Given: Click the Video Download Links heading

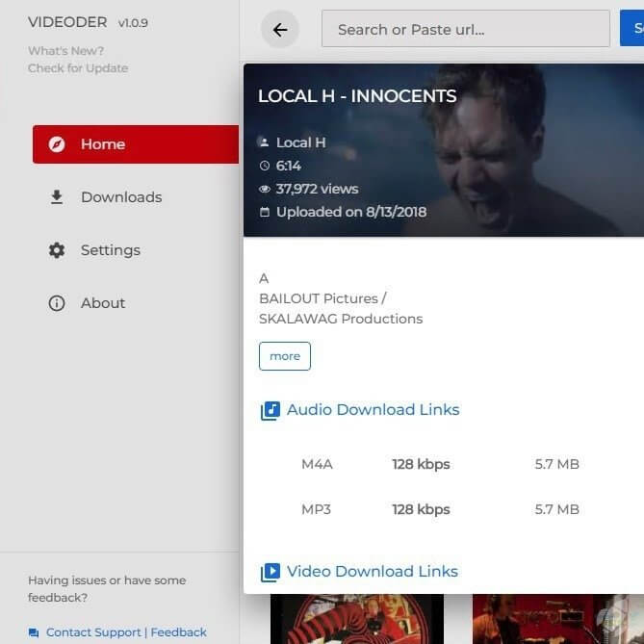Looking at the screenshot, I should (373, 571).
